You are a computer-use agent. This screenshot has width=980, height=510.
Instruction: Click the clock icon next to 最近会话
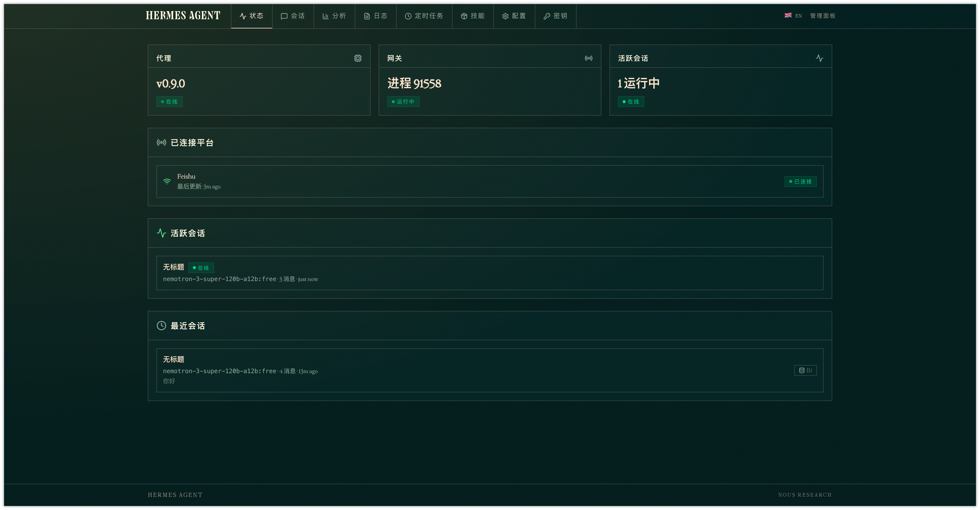coord(161,326)
